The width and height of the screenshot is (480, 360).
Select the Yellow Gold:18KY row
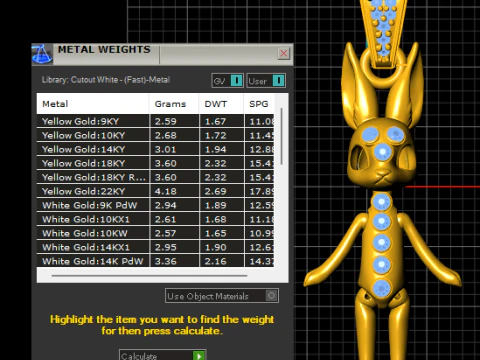pos(155,163)
